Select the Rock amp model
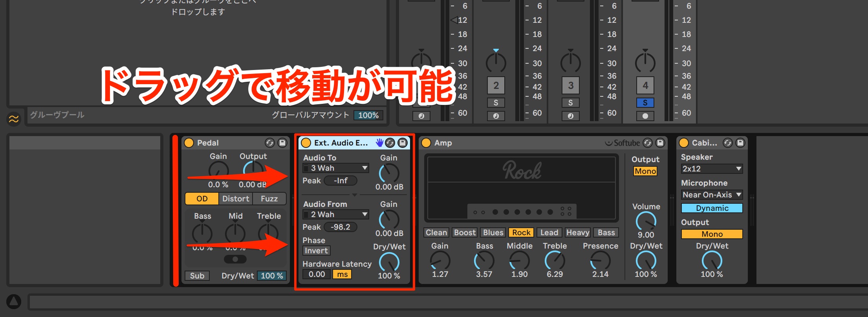 (x=521, y=232)
